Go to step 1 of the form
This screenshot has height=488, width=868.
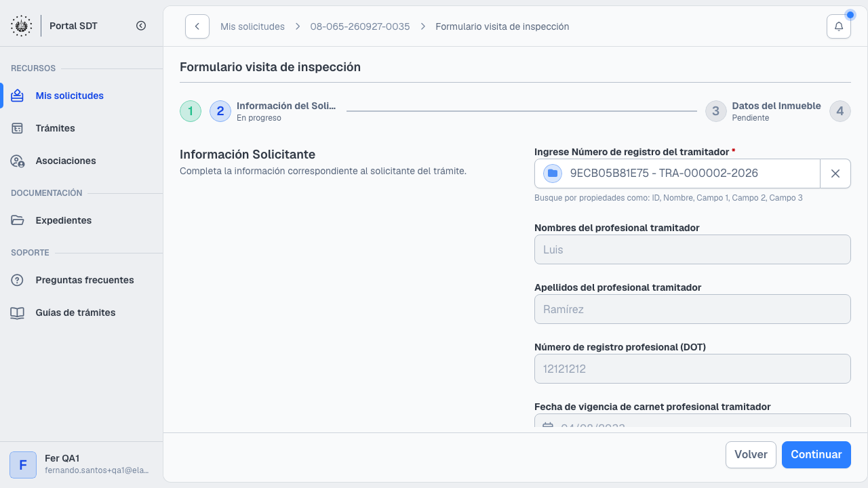pyautogui.click(x=191, y=111)
